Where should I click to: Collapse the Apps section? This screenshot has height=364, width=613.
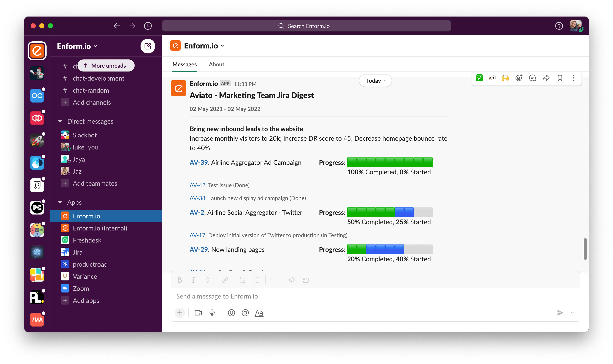click(x=60, y=202)
